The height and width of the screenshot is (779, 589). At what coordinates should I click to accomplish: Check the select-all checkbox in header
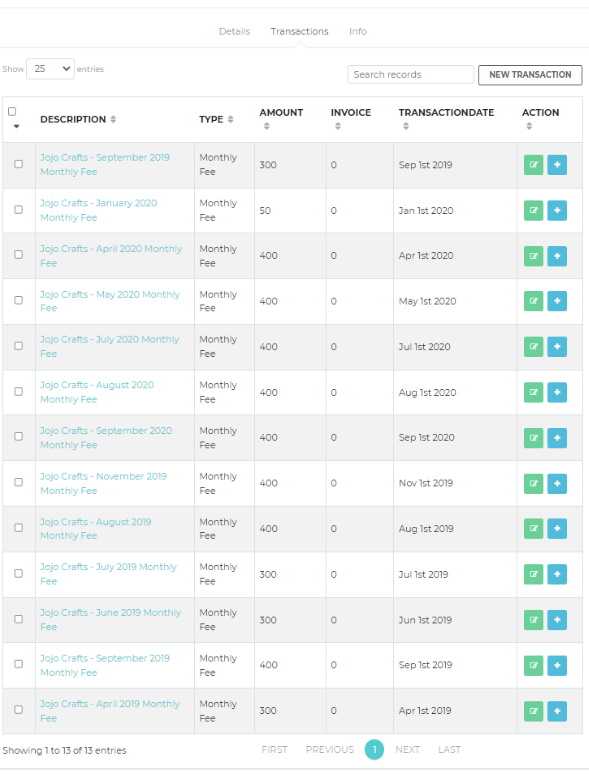12,111
